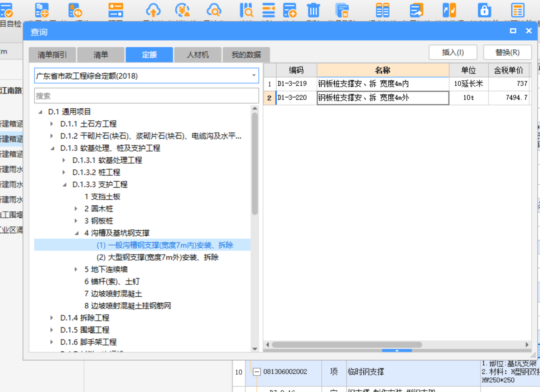Select (2) 大型钢支撑(宽度7m外)安装、拆除
The height and width of the screenshot is (392, 540).
[158, 257]
